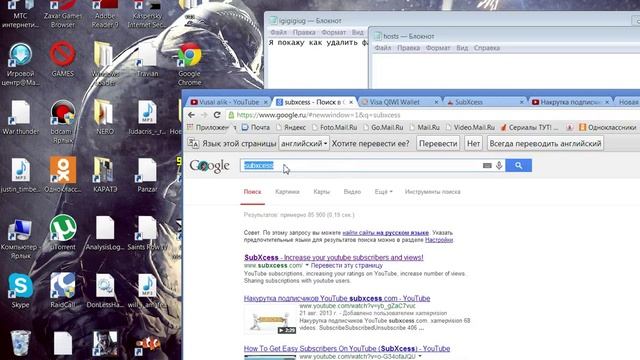Screen dimensions: 640x360
Task: Click найти сайты на русском языке link
Action: click(385, 233)
